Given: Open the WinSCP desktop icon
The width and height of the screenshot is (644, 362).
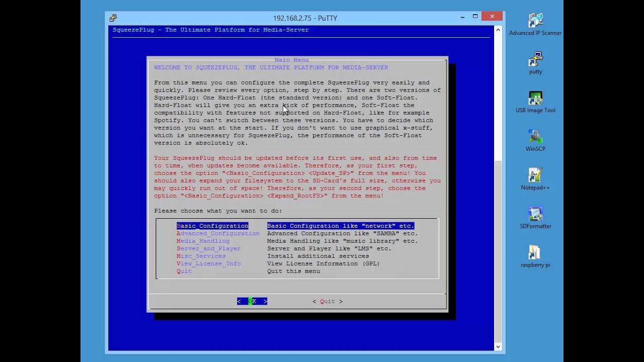Looking at the screenshot, I should point(535,140).
